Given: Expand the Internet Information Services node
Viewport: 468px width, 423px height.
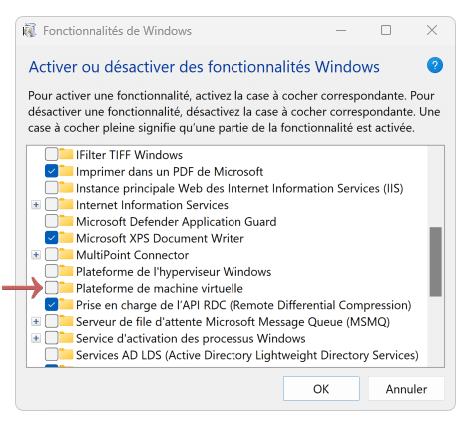Looking at the screenshot, I should [36, 205].
